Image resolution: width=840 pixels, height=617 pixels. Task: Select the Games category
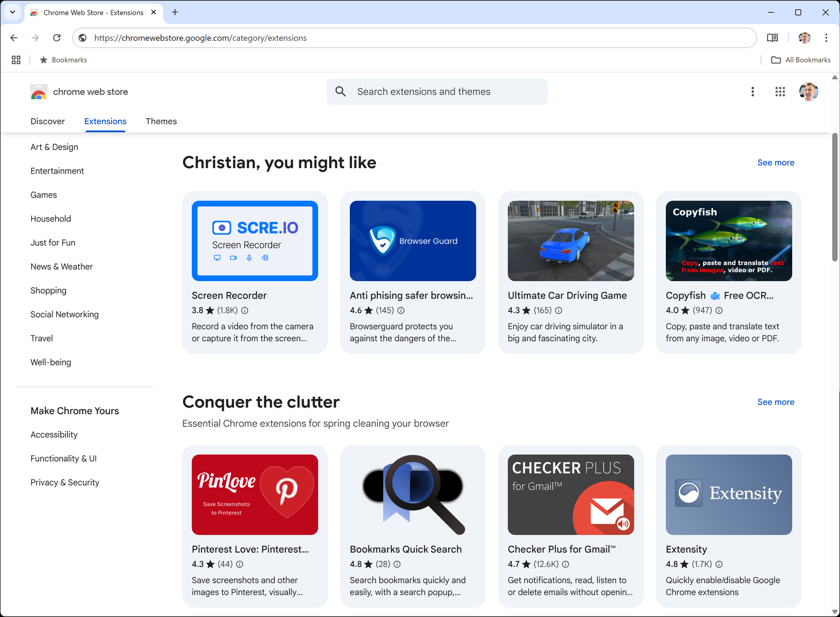pos(44,195)
